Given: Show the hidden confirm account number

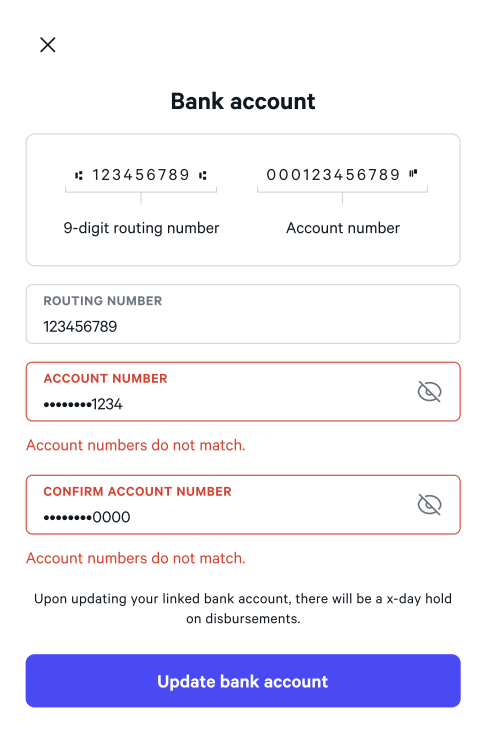Looking at the screenshot, I should coord(429,504).
